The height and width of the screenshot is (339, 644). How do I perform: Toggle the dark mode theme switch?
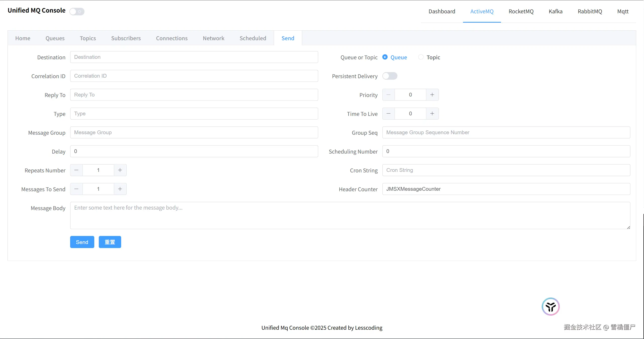click(77, 12)
